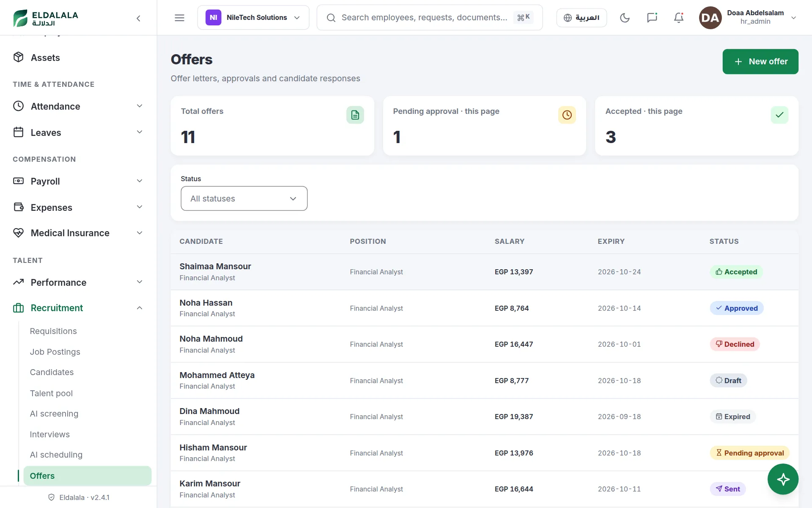Viewport: 812px width, 508px height.
Task: Click the Leaves calendar icon
Action: point(18,132)
